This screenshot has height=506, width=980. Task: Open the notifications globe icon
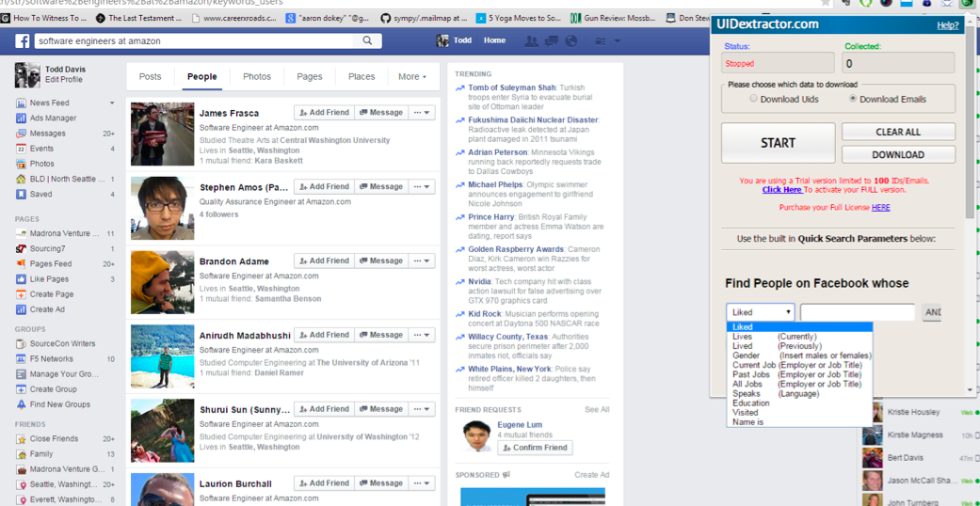[570, 41]
